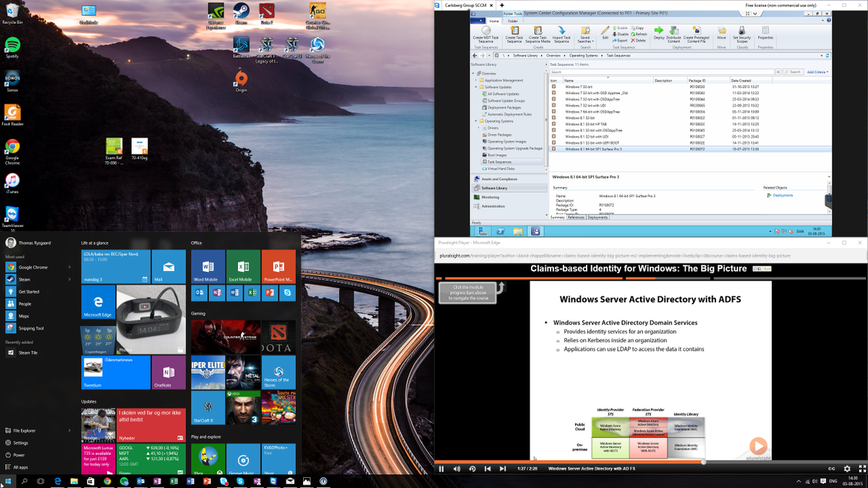This screenshot has height=488, width=868.
Task: Click the Move icon in SCCM ribbon
Action: [722, 31]
